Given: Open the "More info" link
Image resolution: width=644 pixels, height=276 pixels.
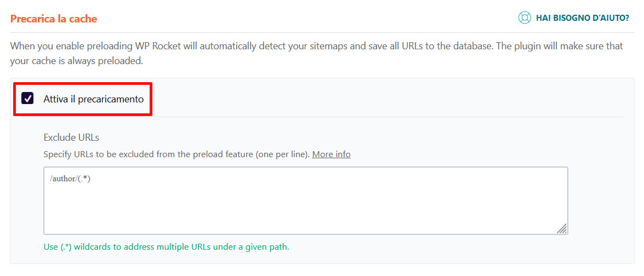Looking at the screenshot, I should pyautogui.click(x=331, y=154).
